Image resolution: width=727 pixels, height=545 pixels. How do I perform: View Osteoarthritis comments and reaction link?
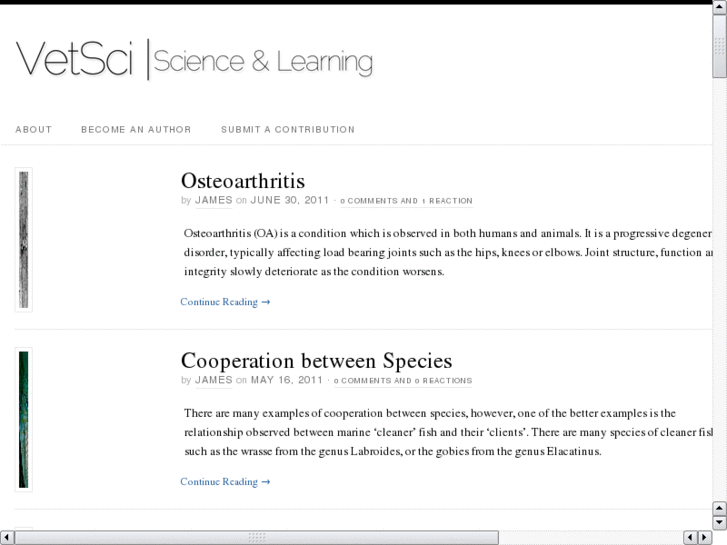click(x=406, y=201)
